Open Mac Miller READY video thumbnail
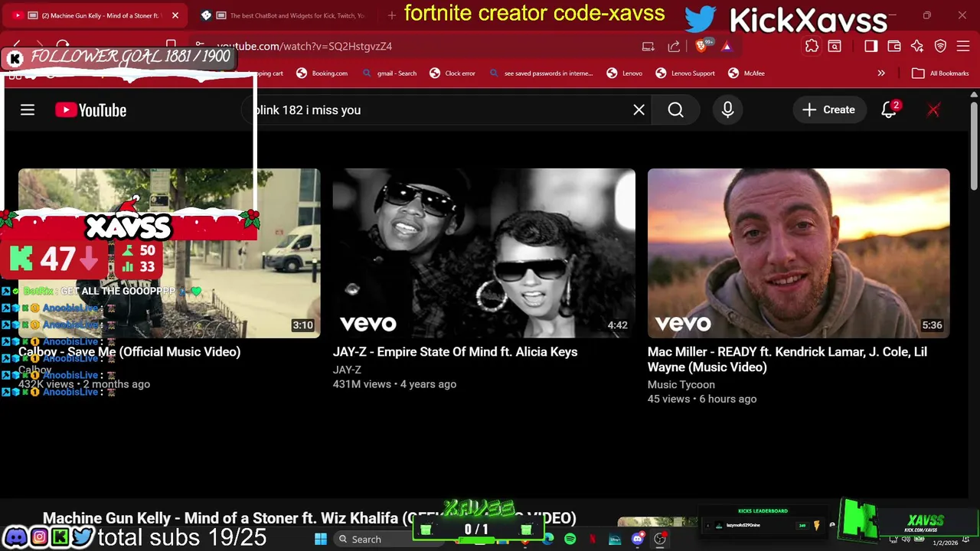This screenshot has width=980, height=551. click(799, 253)
